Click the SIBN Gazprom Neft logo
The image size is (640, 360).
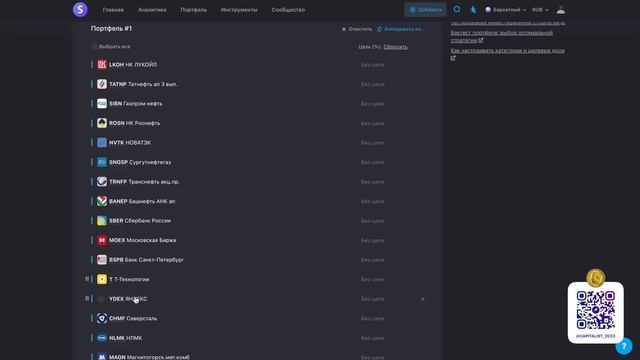coord(102,104)
